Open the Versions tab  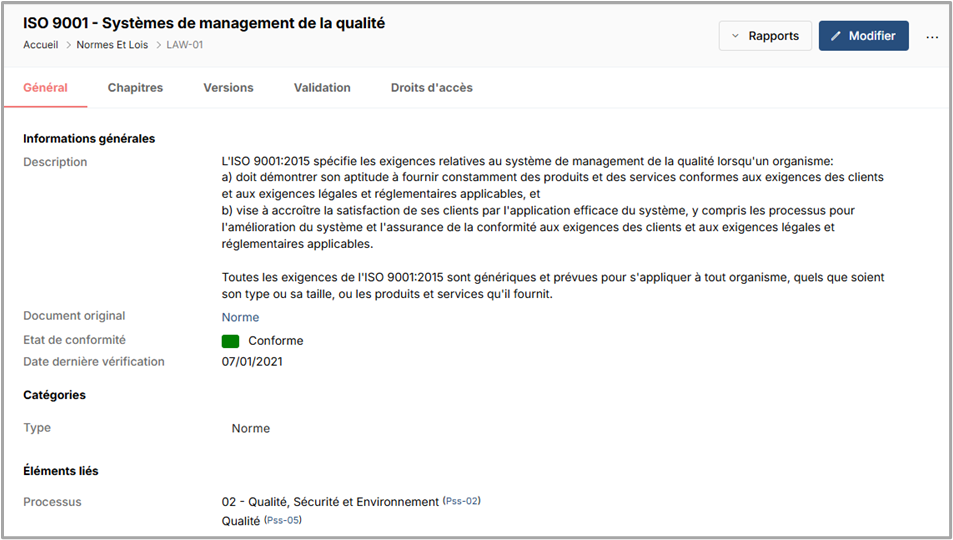point(228,88)
